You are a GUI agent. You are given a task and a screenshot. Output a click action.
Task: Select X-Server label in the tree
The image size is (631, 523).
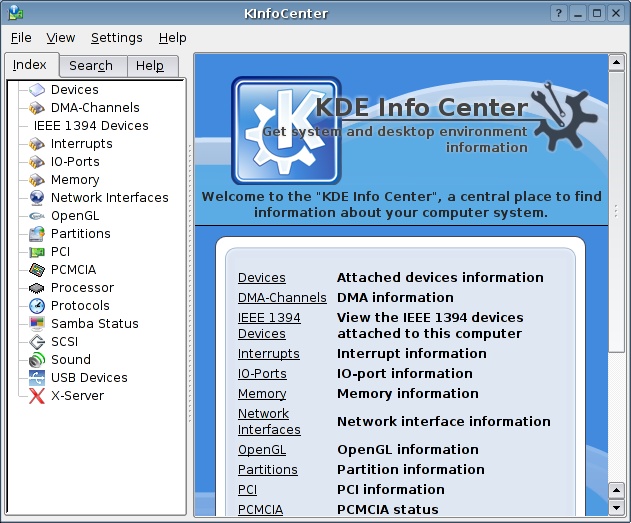77,396
